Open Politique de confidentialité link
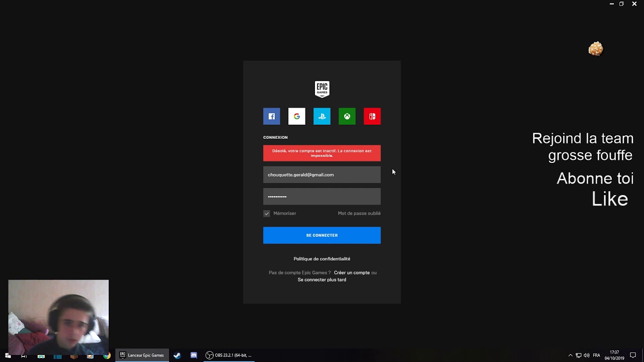Image resolution: width=644 pixels, height=362 pixels. [x=322, y=259]
